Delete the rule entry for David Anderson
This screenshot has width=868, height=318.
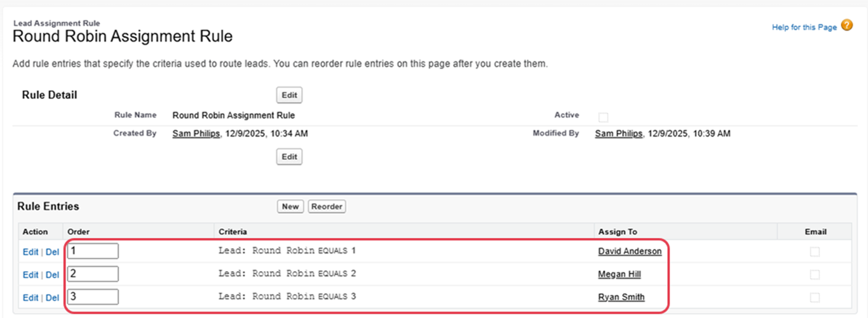(x=52, y=252)
